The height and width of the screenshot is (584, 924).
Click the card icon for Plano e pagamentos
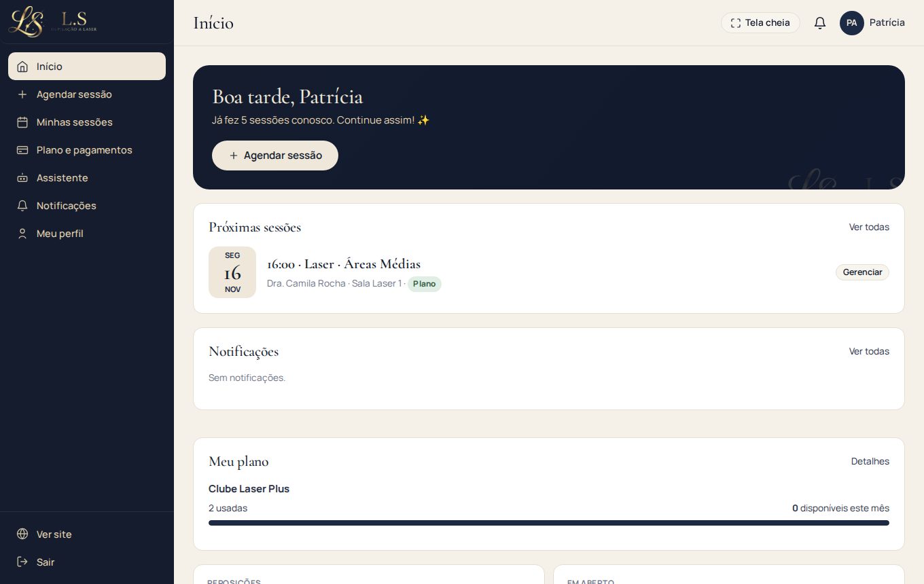click(22, 150)
